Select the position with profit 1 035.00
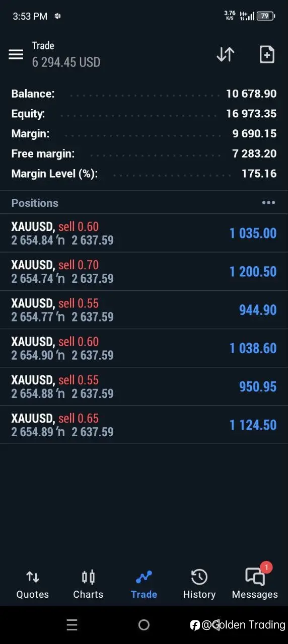Viewport: 288px width, 644px height. [x=144, y=233]
